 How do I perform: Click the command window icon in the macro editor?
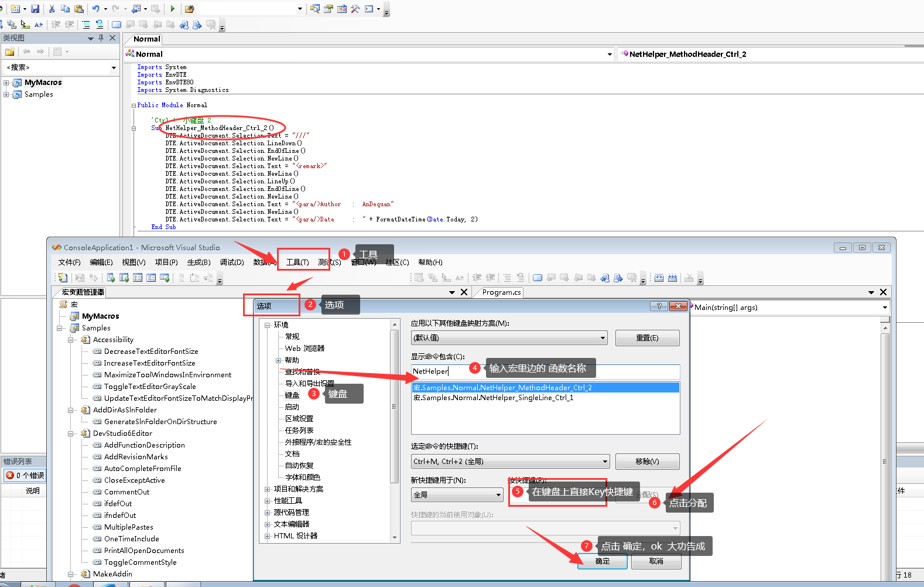pos(369,9)
